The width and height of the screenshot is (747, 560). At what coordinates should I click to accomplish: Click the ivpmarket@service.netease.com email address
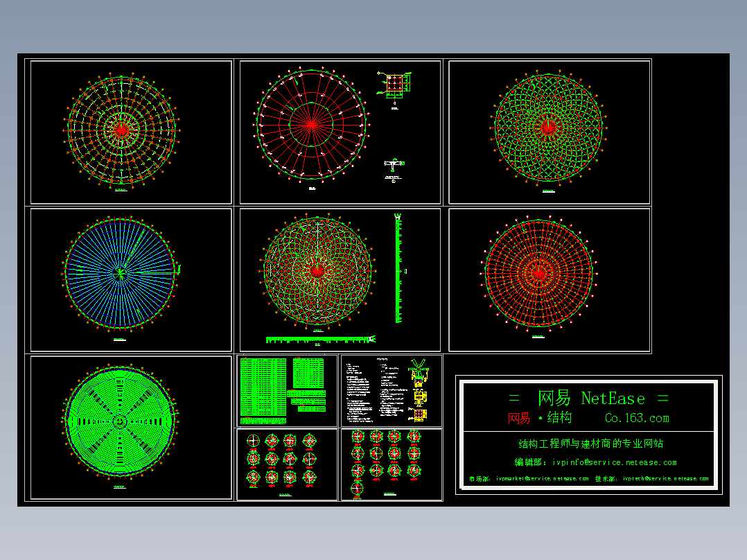[x=542, y=478]
